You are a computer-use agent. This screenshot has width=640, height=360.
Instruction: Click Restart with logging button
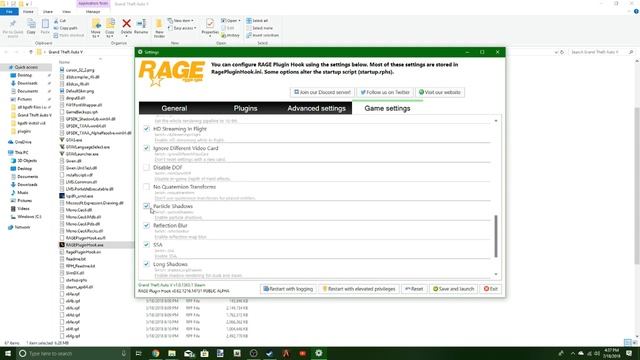point(288,289)
